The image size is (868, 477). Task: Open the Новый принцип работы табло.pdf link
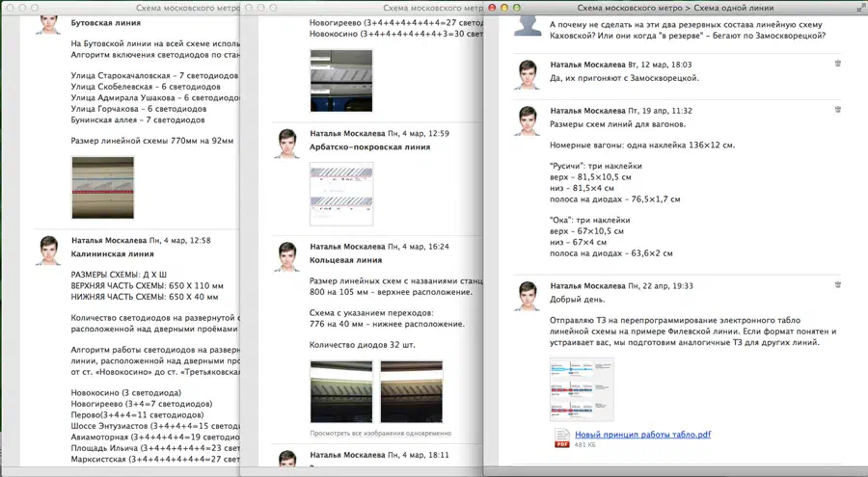[x=642, y=435]
